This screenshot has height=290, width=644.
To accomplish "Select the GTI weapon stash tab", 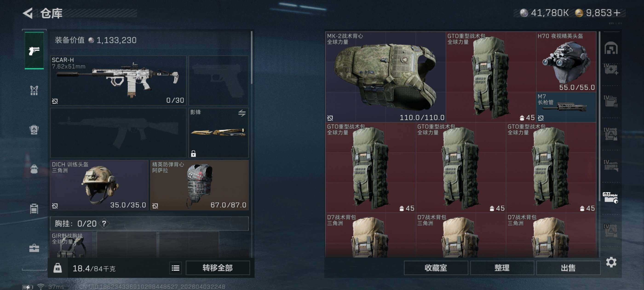I will [610, 197].
